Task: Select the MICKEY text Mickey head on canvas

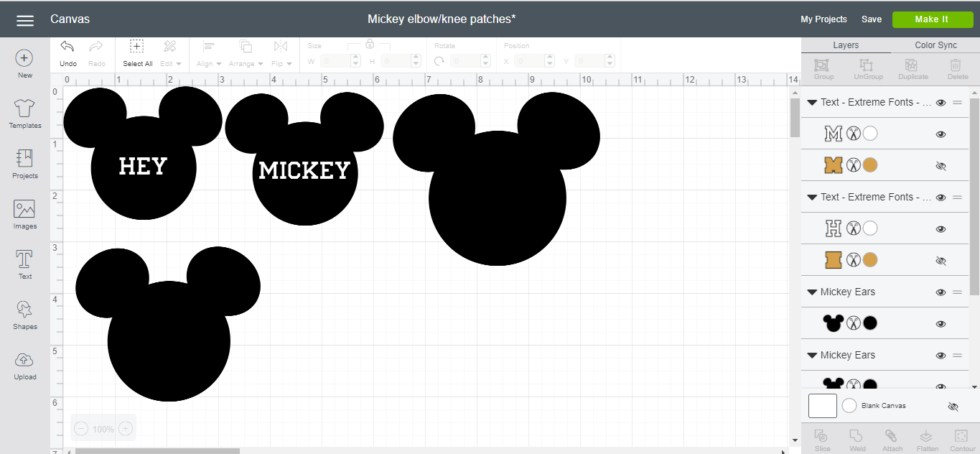Action: tap(304, 159)
